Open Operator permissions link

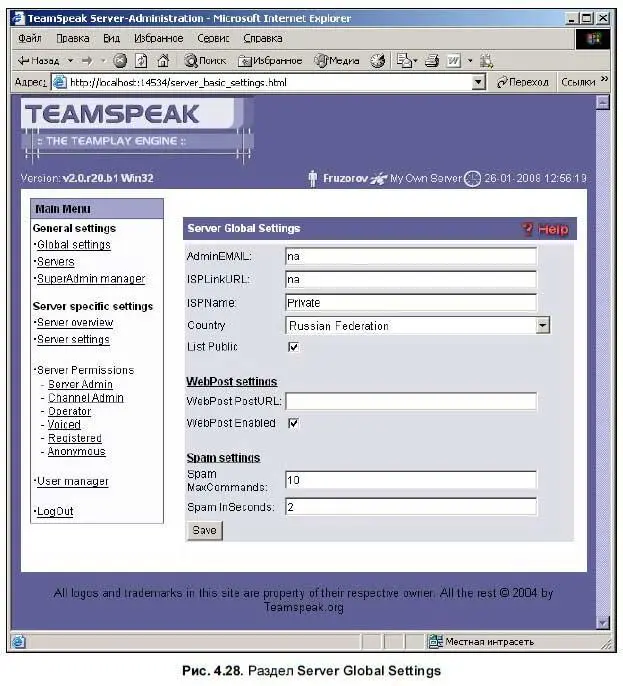(x=70, y=412)
